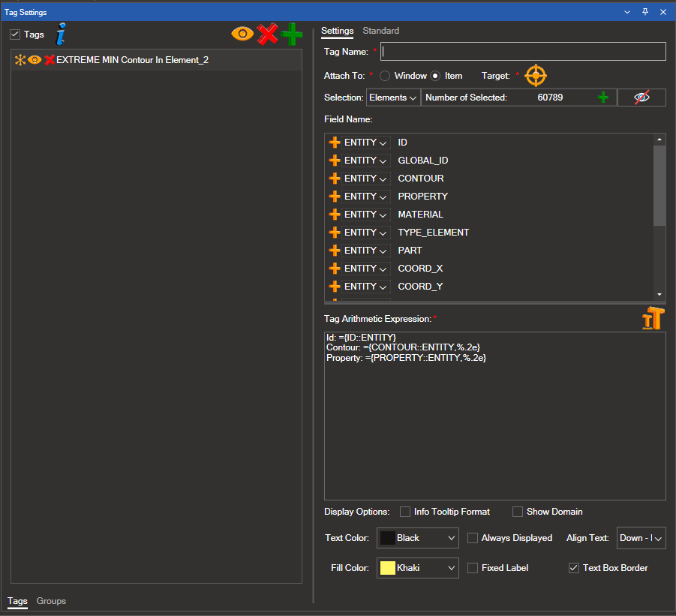The width and height of the screenshot is (676, 616).
Task: Enable the Always Displayed checkbox
Action: point(473,538)
